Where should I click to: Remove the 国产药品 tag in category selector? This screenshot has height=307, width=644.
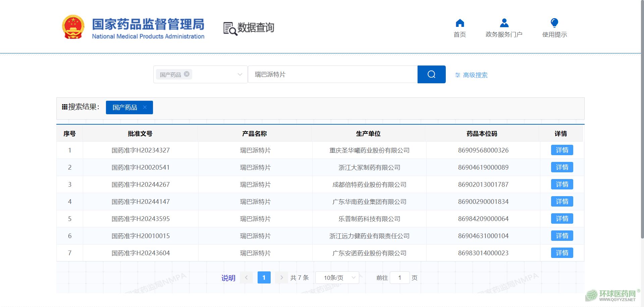pos(187,74)
